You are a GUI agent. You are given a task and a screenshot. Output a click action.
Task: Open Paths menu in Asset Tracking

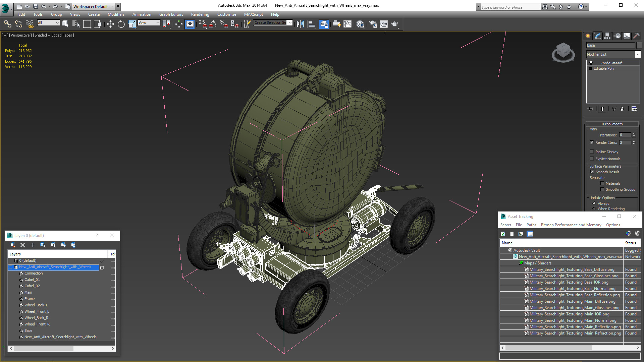(x=531, y=225)
